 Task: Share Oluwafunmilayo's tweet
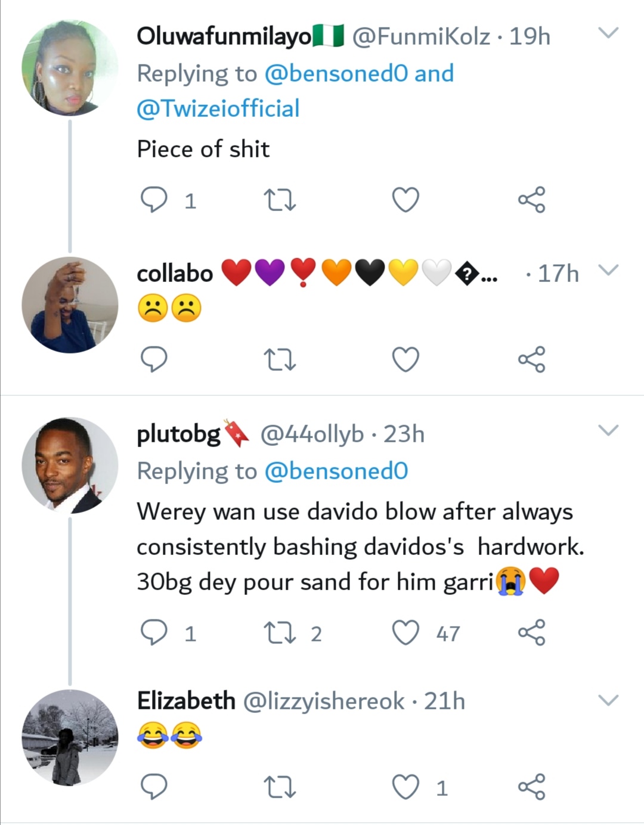(531, 200)
